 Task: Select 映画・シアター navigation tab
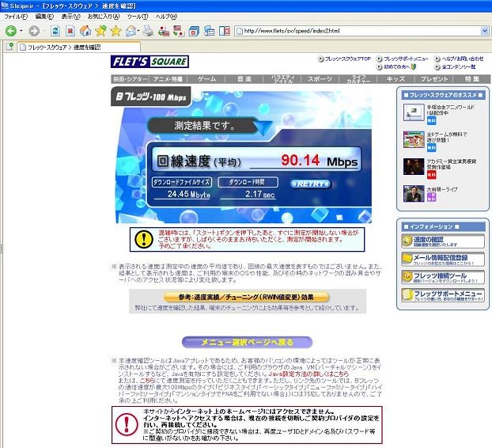coord(130,79)
